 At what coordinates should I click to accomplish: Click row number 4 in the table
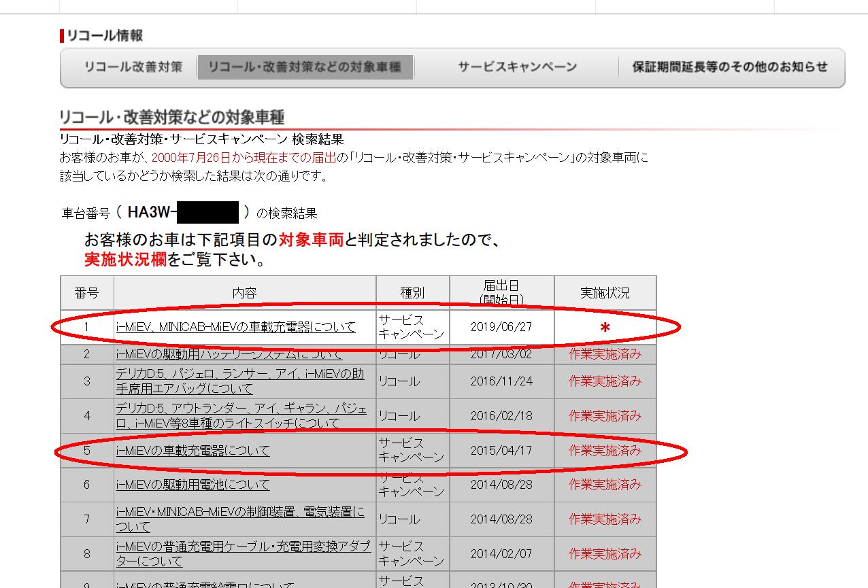coord(86,416)
